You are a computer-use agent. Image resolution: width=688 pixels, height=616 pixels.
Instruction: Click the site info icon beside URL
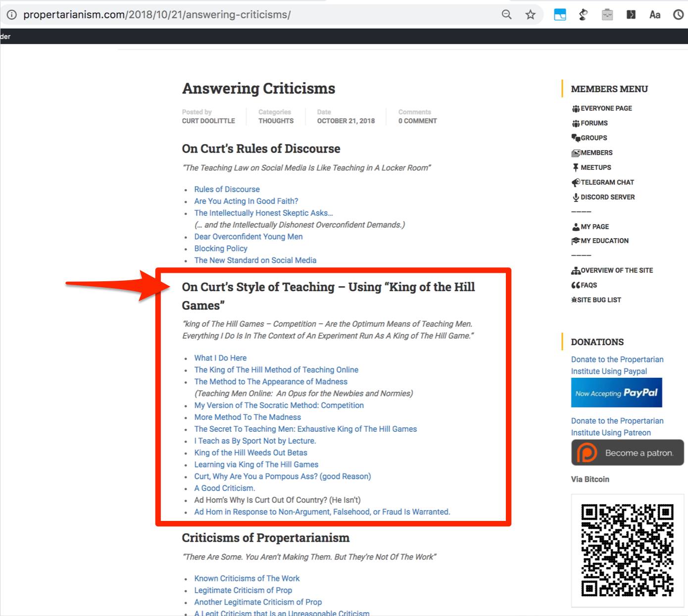pos(11,15)
